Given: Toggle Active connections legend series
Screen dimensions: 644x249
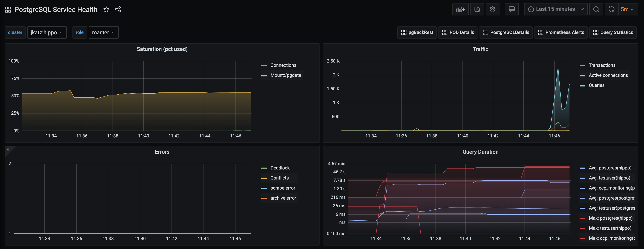Looking at the screenshot, I should [x=608, y=75].
